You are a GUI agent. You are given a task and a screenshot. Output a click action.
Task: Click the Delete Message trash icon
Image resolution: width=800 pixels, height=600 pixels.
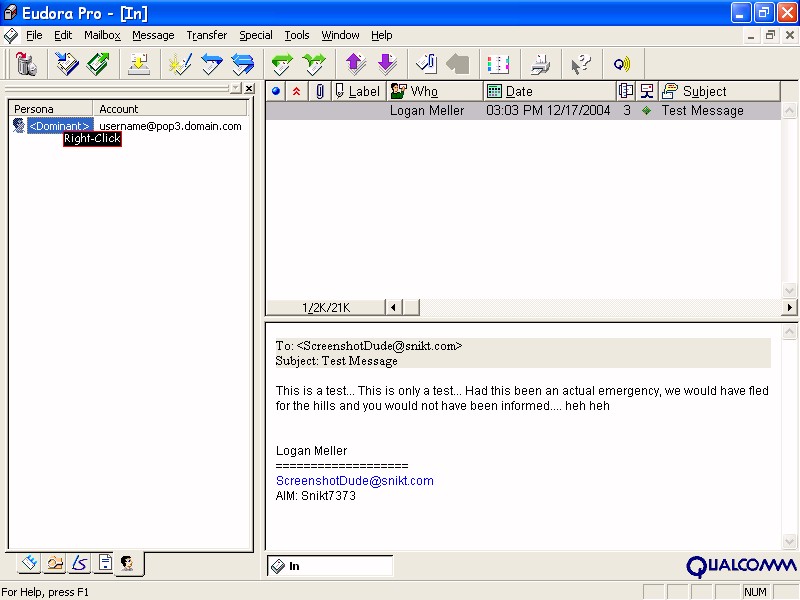coord(26,64)
